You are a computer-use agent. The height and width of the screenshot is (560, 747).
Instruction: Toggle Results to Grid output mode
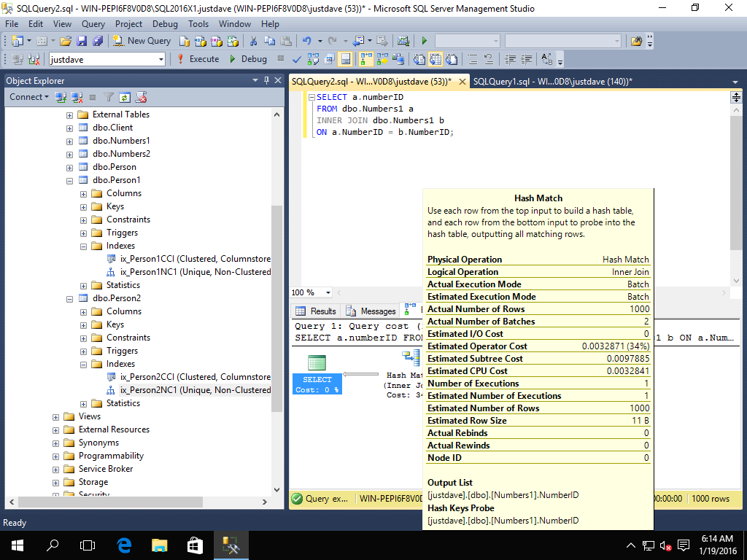(x=435, y=59)
